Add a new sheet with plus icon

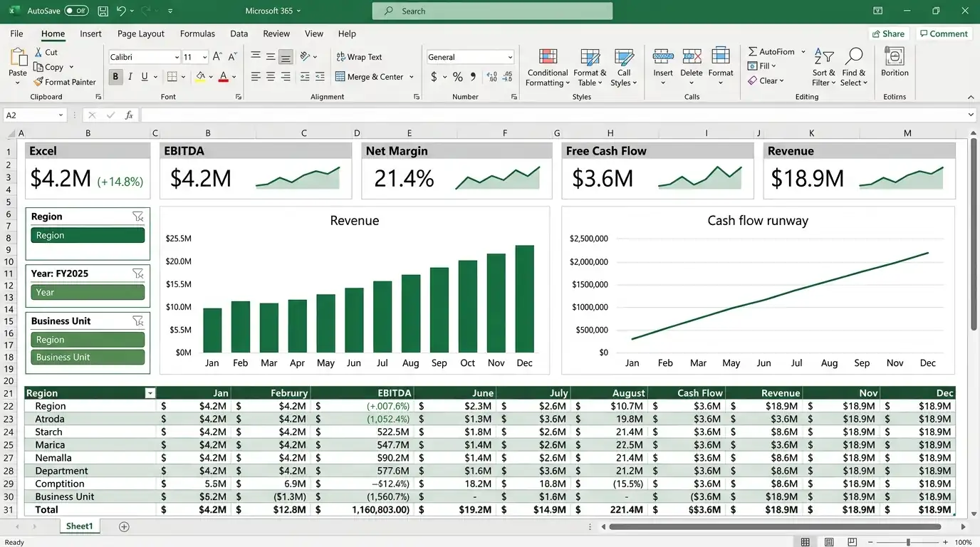(124, 526)
